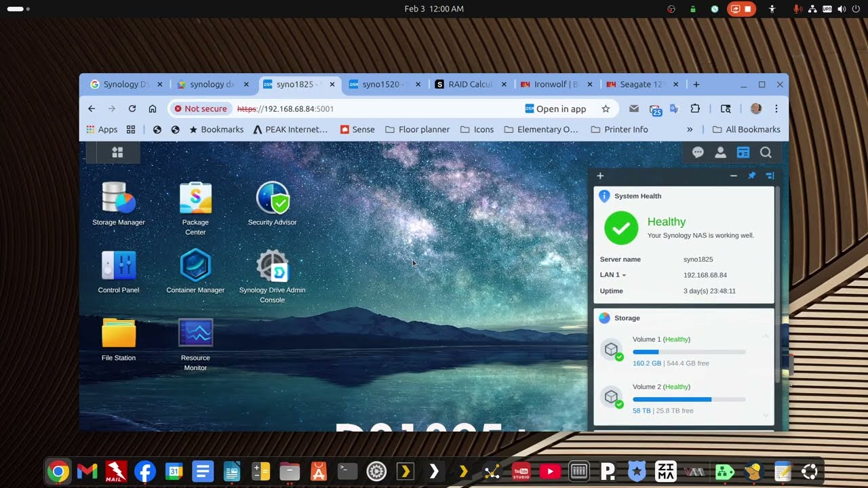Expand the Floor planner bookmark folder
Image resolution: width=868 pixels, height=488 pixels.
pos(417,129)
